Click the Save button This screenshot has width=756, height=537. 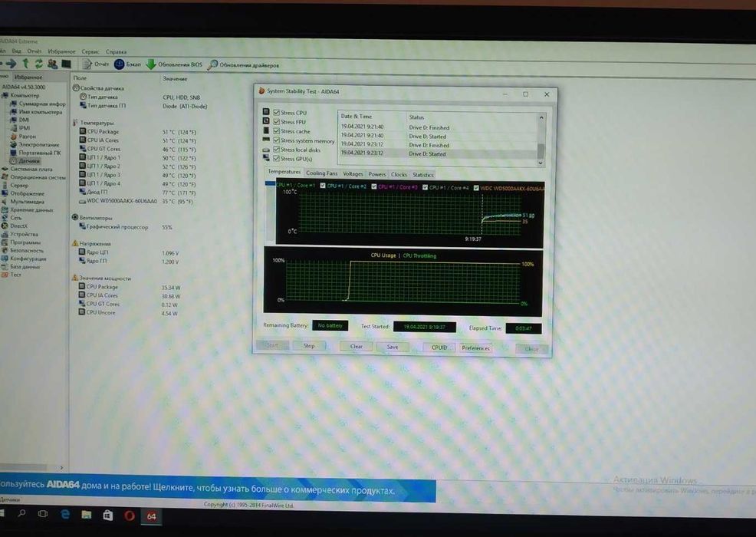(x=393, y=347)
